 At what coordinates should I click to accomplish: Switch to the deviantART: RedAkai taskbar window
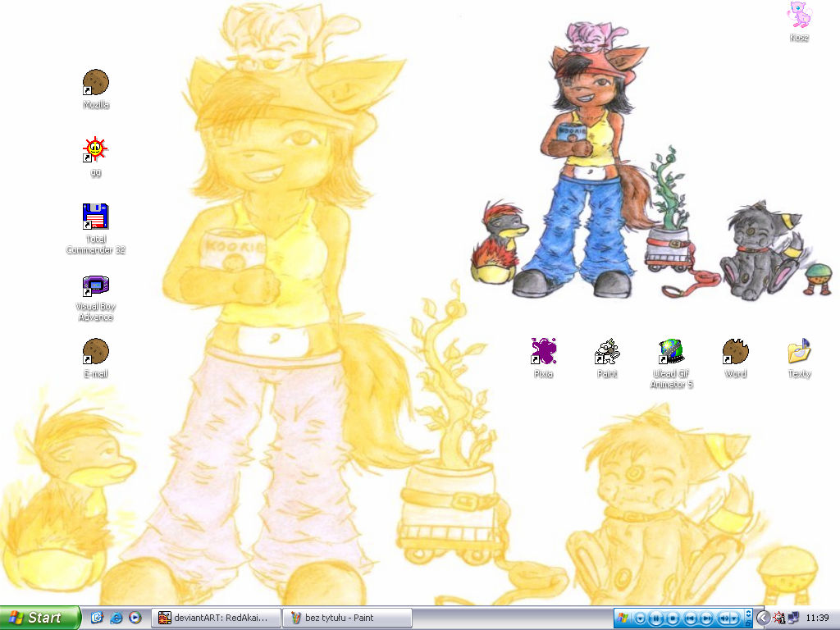(x=217, y=618)
